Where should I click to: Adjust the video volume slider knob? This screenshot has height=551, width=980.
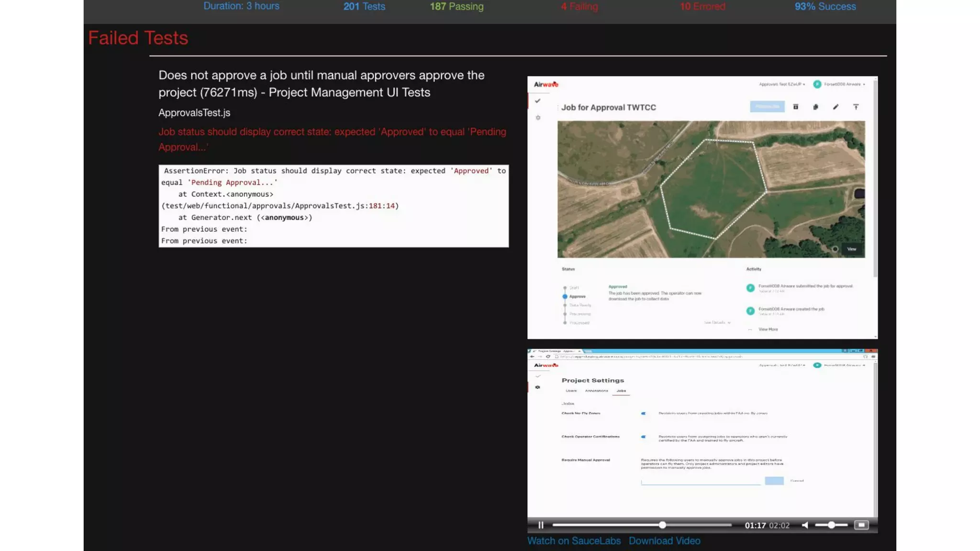832,525
